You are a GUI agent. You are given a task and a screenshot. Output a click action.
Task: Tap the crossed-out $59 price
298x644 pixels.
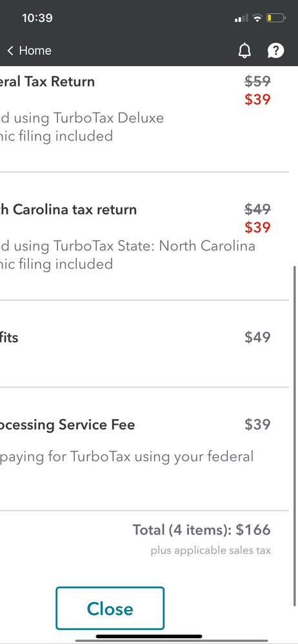257,81
